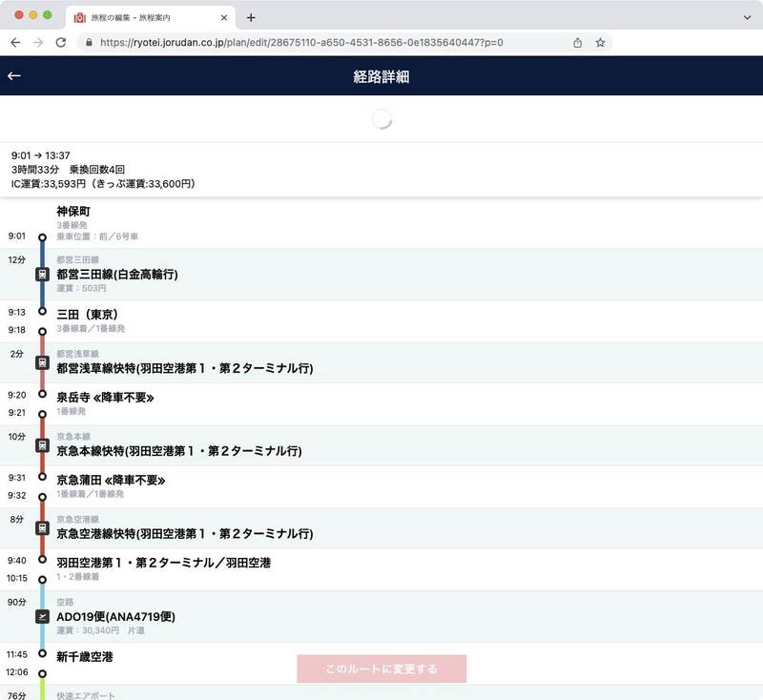Image resolution: width=763 pixels, height=700 pixels.
Task: Click the train icon for 京急空港線快特
Action: coord(42,528)
